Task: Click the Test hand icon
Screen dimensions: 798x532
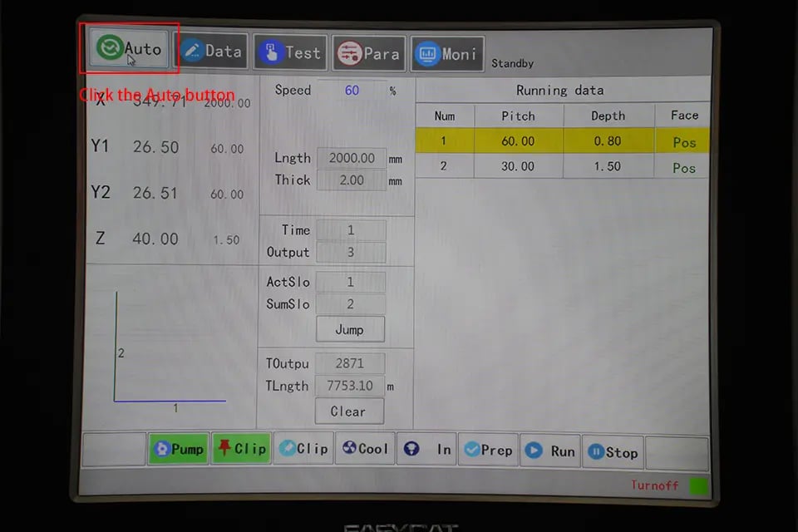Action: (270, 53)
